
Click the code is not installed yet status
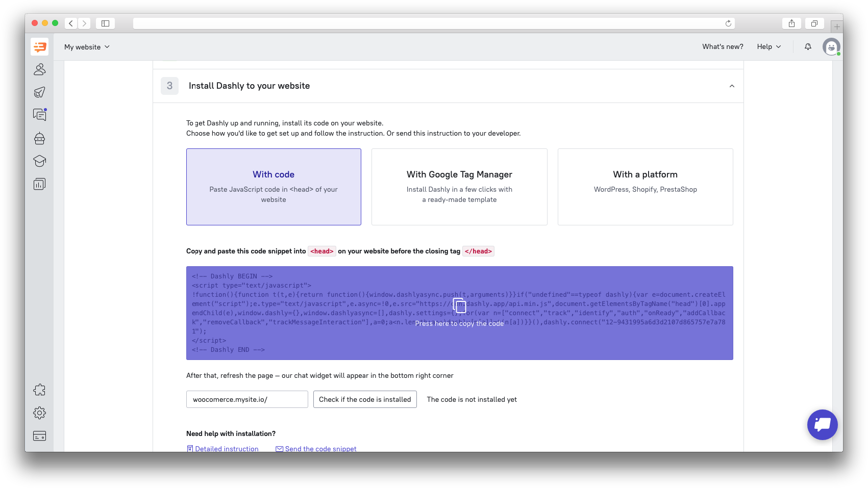(472, 399)
